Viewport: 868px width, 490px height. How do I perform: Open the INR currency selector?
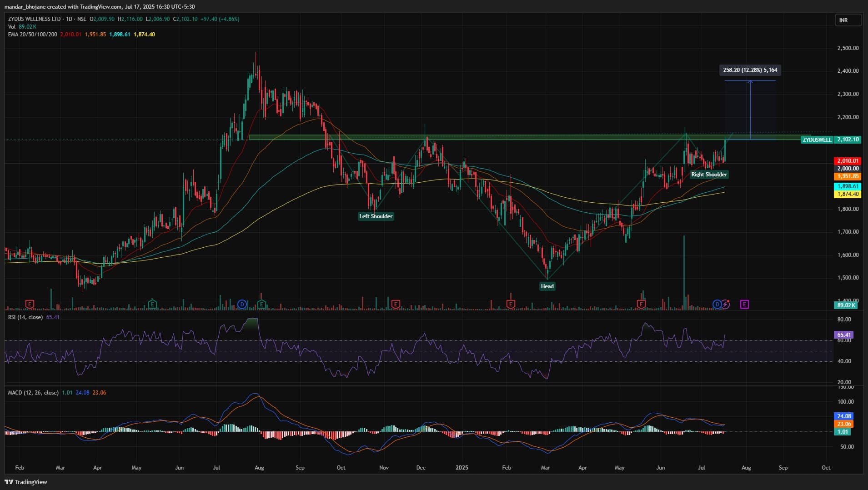click(848, 20)
